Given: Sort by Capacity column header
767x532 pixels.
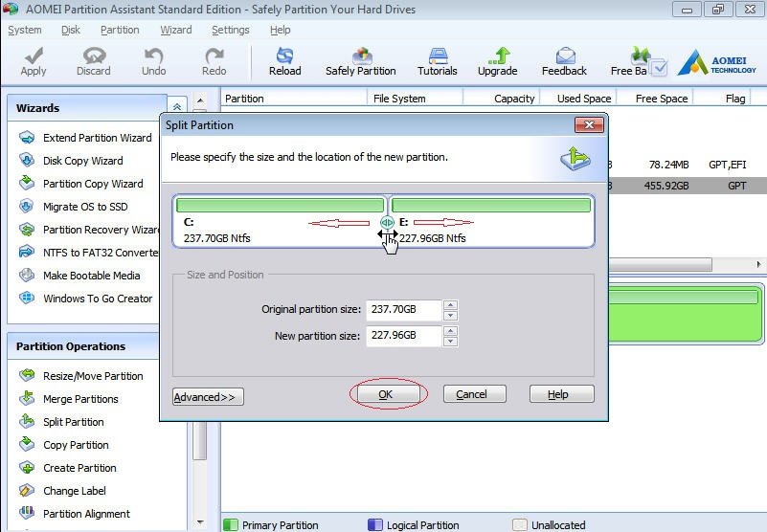Looking at the screenshot, I should [502, 99].
